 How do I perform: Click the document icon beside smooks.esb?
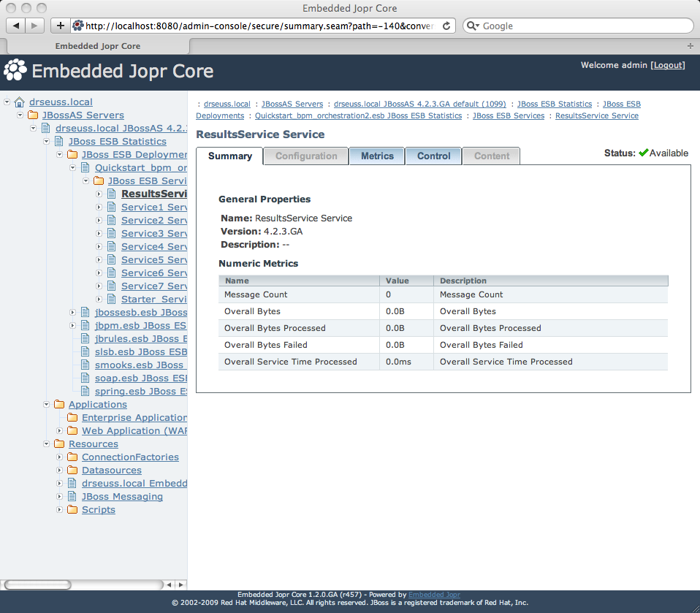click(x=85, y=365)
